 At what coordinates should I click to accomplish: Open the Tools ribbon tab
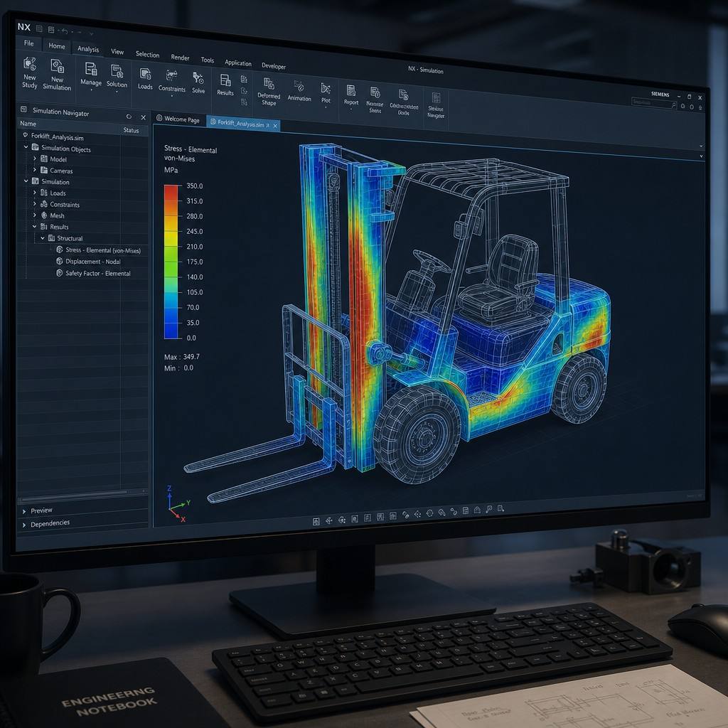(x=207, y=60)
